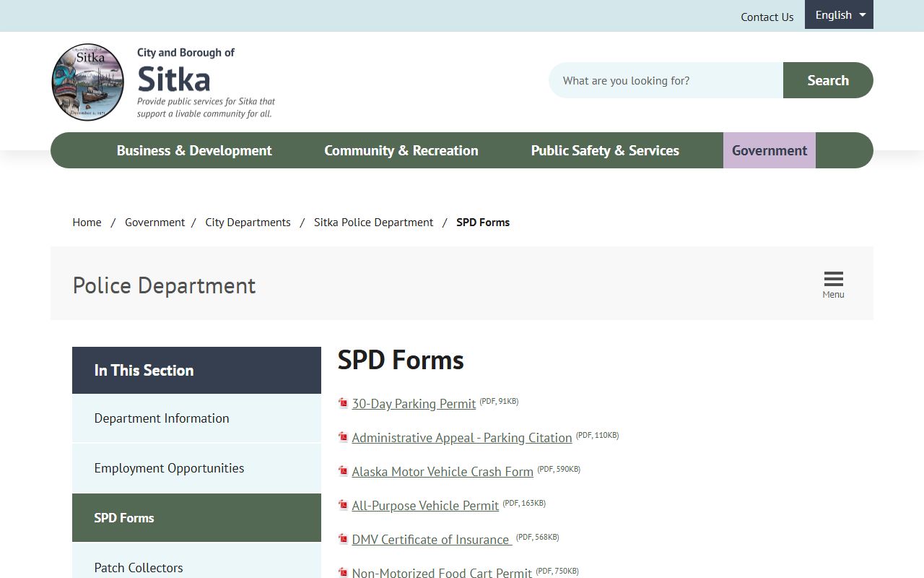Open the Government menu
Viewport: 924px width, 578px height.
770,150
